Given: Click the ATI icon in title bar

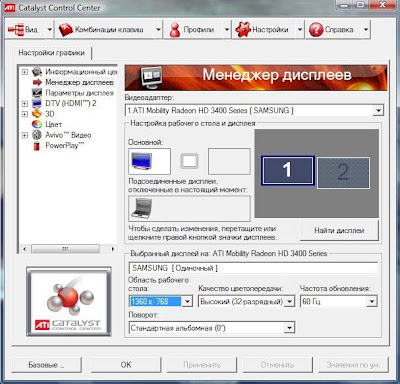Looking at the screenshot, I should tap(10, 8).
